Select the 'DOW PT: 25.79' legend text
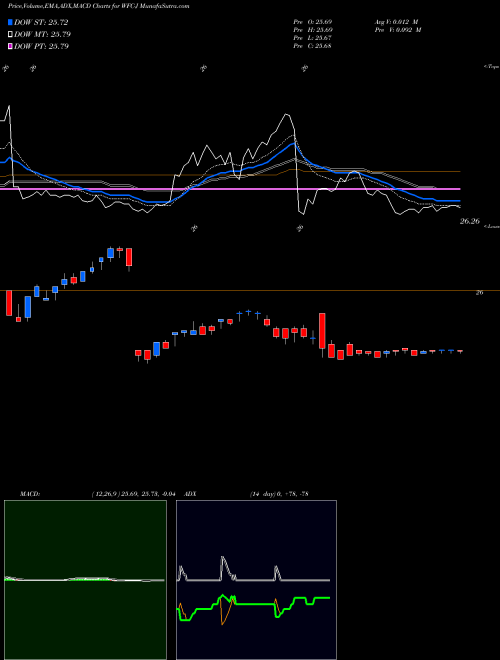This screenshot has width=500, height=660. pos(41,46)
